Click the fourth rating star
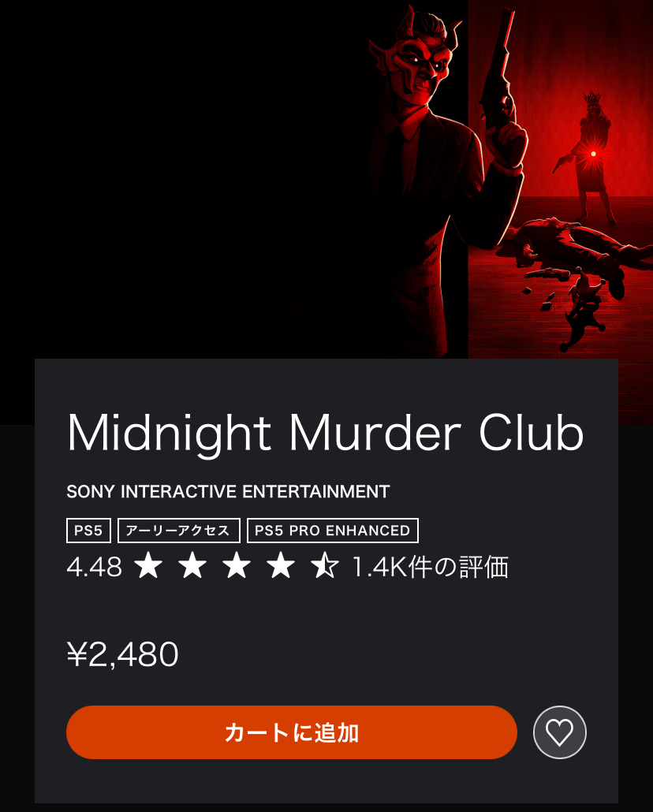The height and width of the screenshot is (812, 653). (x=281, y=565)
